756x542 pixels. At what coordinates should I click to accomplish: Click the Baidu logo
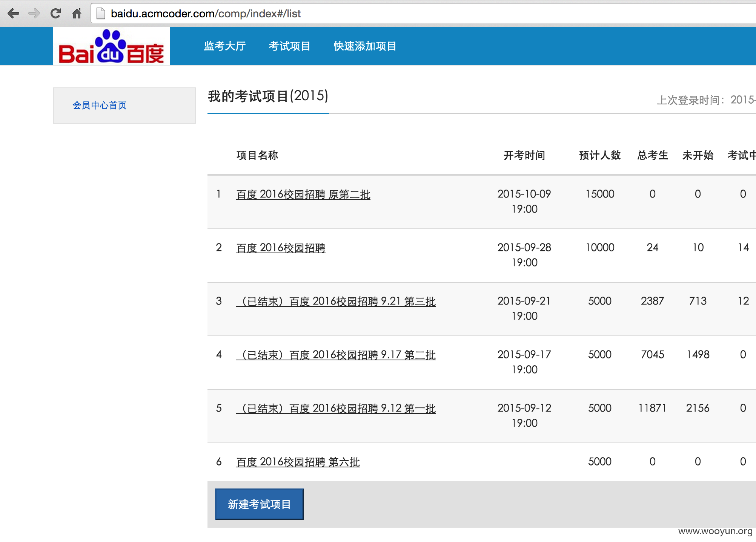tap(111, 46)
